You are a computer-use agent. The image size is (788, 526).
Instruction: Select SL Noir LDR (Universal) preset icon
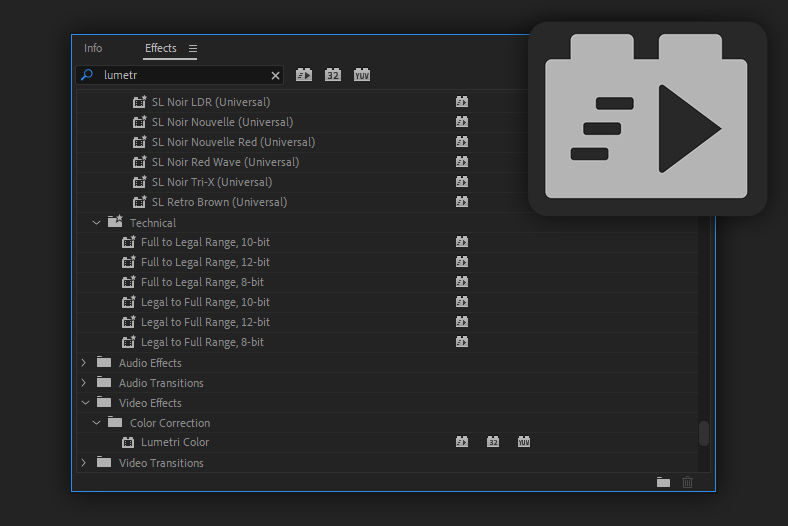click(140, 102)
